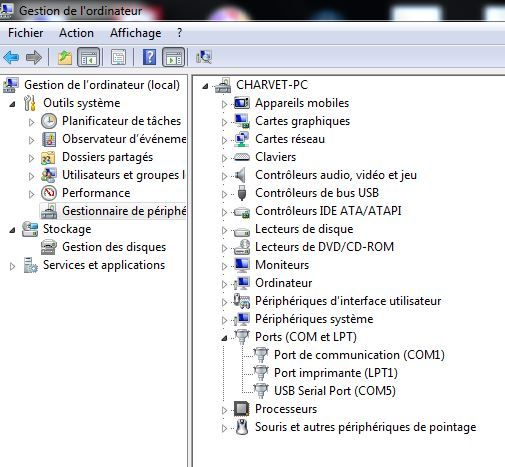The height and width of the screenshot is (467, 505).
Task: Click the Contrôleurs IDE ATA/ATAPI icon
Action: [x=242, y=212]
